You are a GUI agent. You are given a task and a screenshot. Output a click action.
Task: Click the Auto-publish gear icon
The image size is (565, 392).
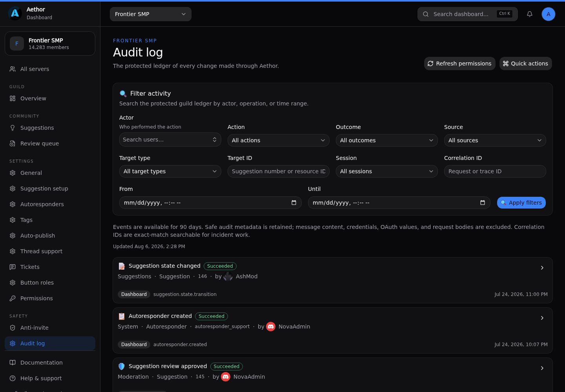[13, 236]
